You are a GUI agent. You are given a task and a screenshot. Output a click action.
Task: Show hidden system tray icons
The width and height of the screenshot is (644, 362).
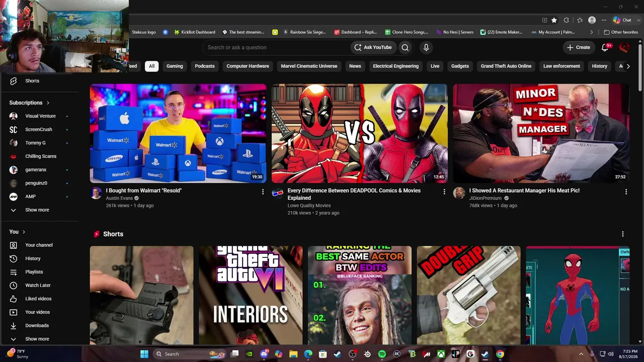[x=581, y=354]
